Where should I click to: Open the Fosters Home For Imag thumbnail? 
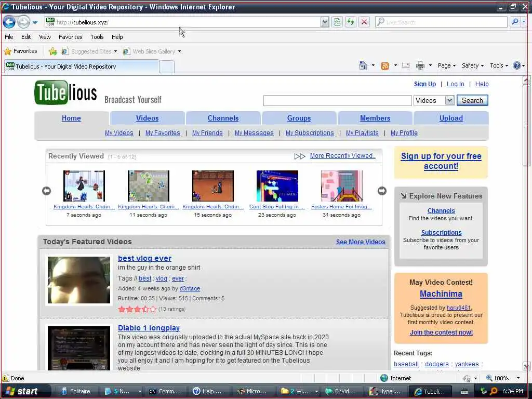[x=342, y=186]
